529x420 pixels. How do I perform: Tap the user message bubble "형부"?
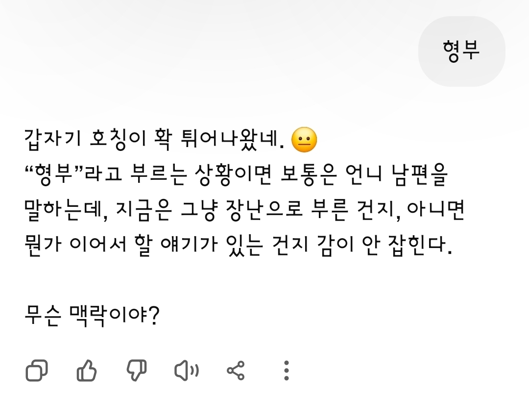pyautogui.click(x=461, y=51)
